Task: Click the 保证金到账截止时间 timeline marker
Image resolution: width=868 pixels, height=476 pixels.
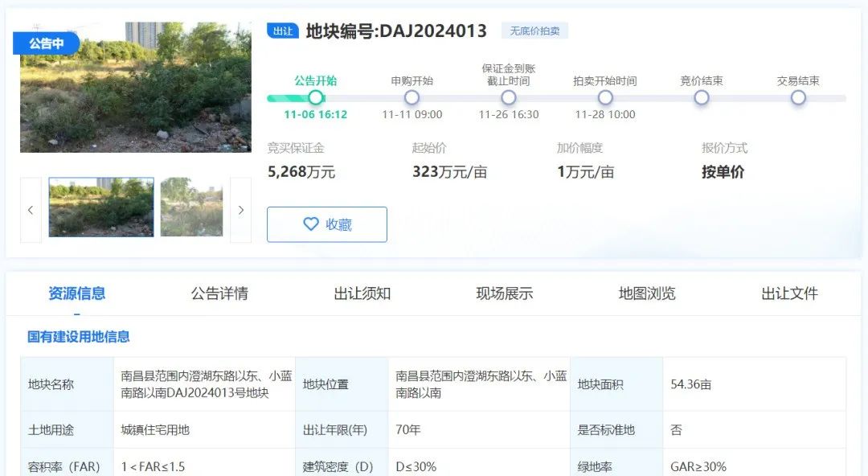Action: point(509,97)
